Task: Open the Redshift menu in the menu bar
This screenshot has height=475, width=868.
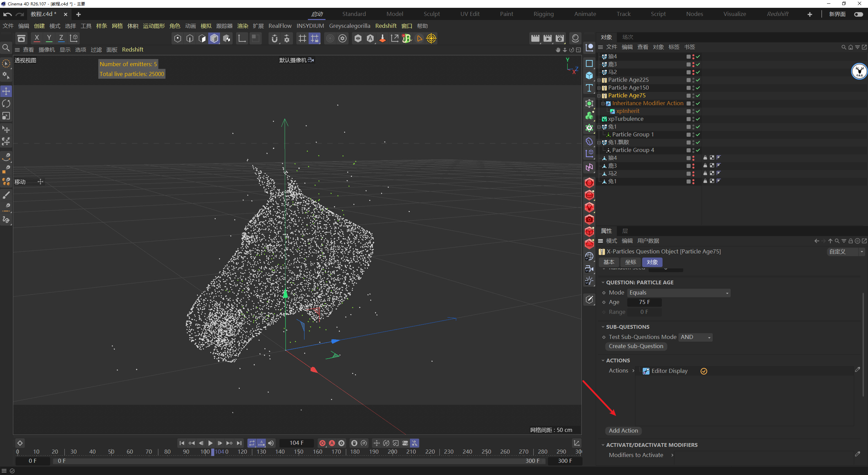Action: coord(386,26)
